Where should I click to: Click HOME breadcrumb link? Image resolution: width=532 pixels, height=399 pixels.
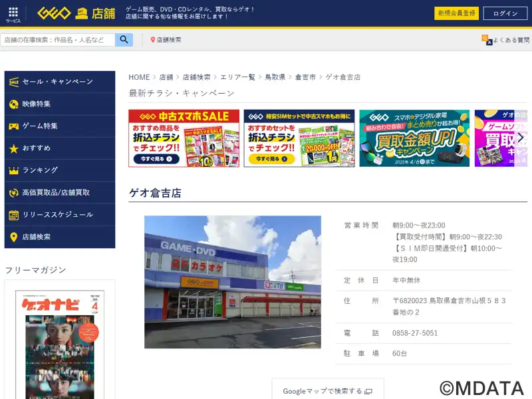point(139,77)
